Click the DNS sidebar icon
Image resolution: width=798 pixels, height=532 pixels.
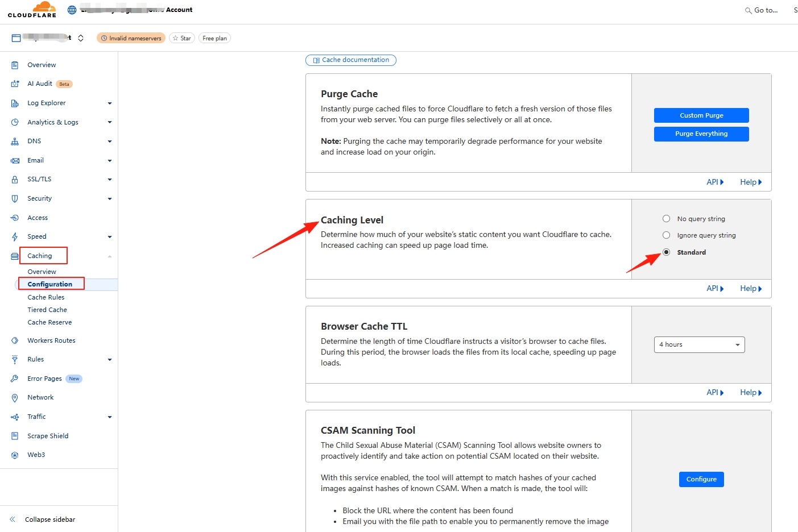(15, 142)
